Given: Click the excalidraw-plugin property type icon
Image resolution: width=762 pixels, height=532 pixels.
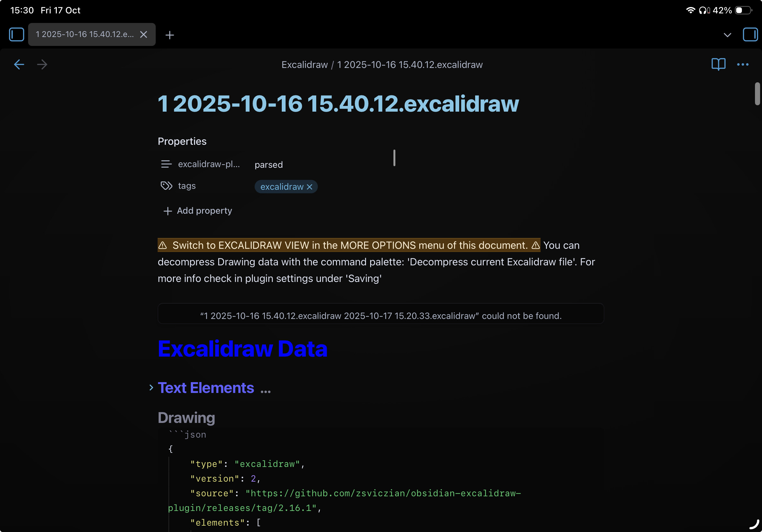Looking at the screenshot, I should click(x=166, y=164).
